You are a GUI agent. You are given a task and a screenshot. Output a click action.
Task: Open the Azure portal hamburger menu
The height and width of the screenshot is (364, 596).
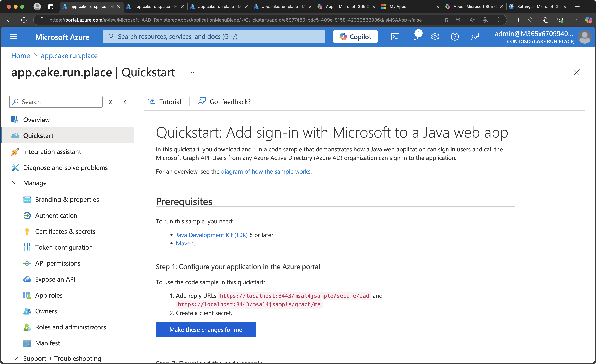13,37
